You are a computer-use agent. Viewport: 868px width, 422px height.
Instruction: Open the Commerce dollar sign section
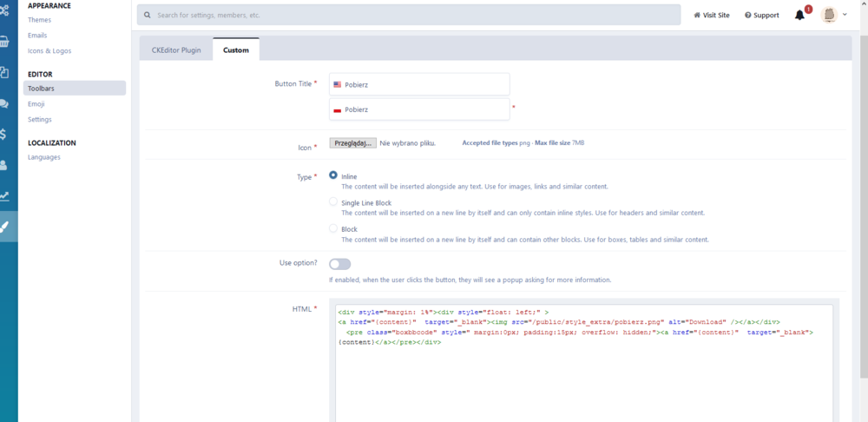click(4, 134)
